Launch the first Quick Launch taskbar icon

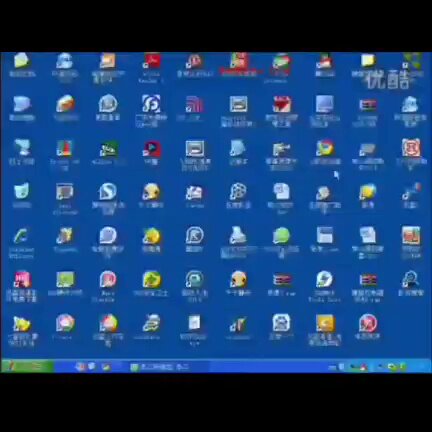click(x=80, y=367)
